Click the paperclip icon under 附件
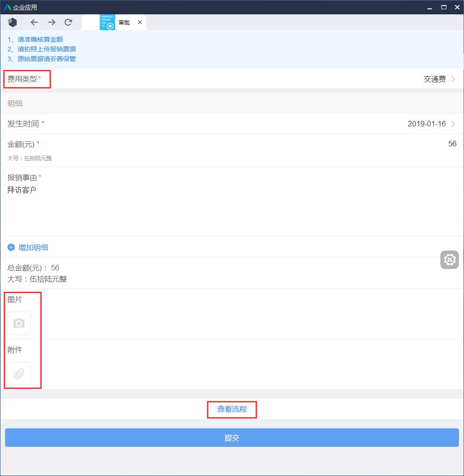 point(19,374)
